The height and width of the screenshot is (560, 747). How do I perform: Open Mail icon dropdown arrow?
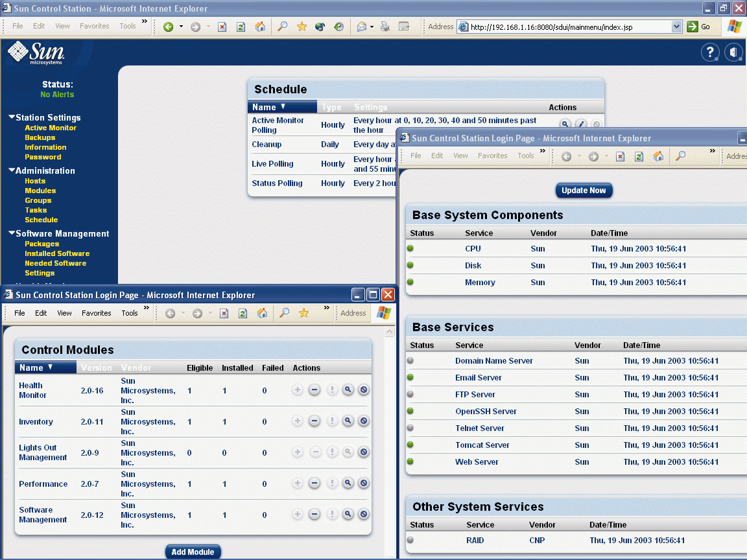click(372, 27)
